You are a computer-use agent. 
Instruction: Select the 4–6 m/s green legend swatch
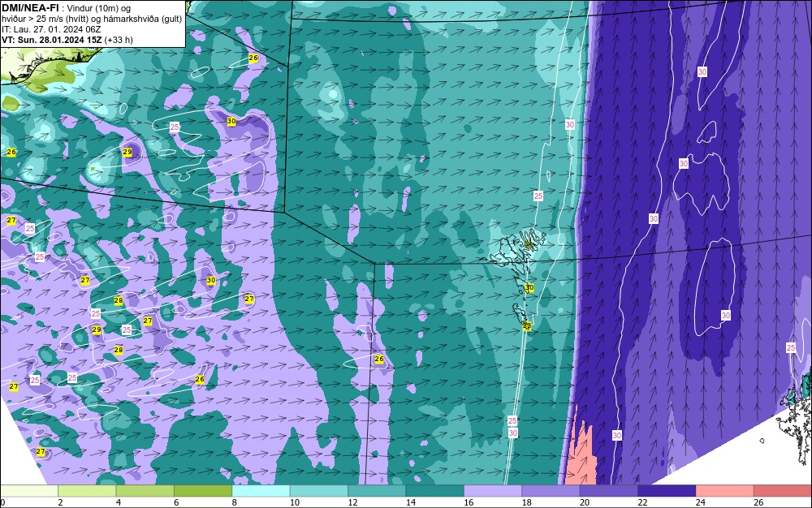[145, 491]
